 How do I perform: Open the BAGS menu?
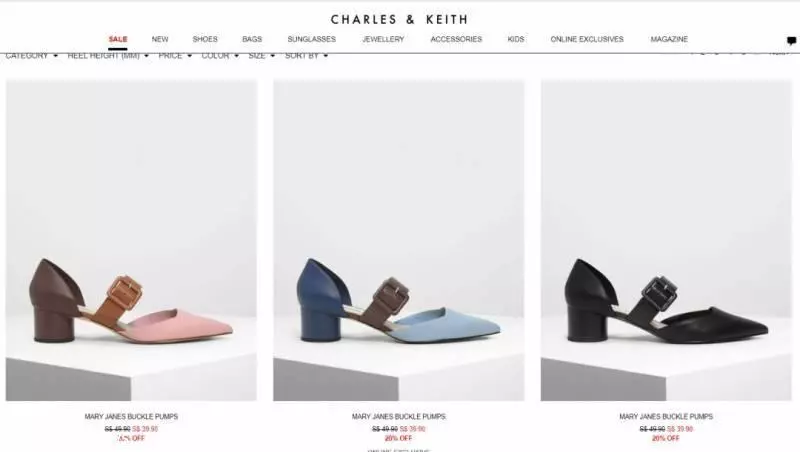tap(252, 39)
